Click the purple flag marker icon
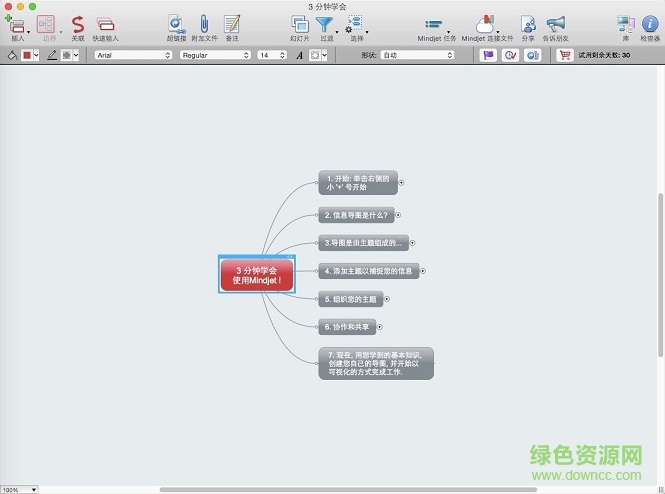The image size is (665, 494). click(x=488, y=55)
